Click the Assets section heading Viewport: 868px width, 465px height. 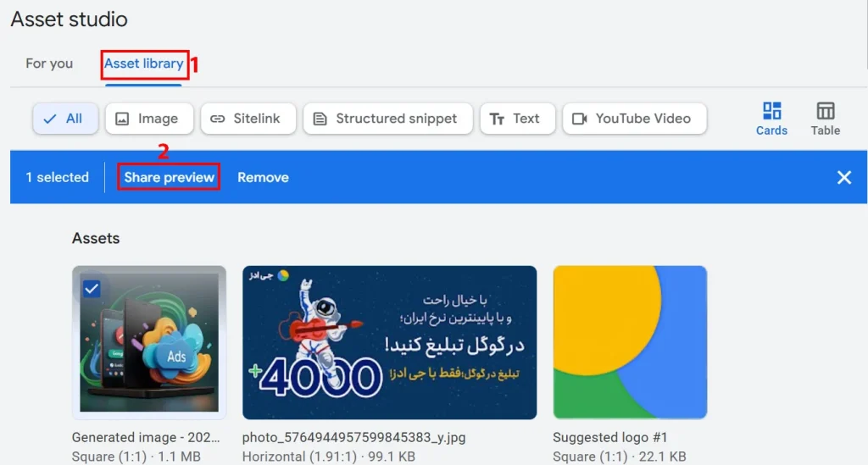click(x=96, y=238)
